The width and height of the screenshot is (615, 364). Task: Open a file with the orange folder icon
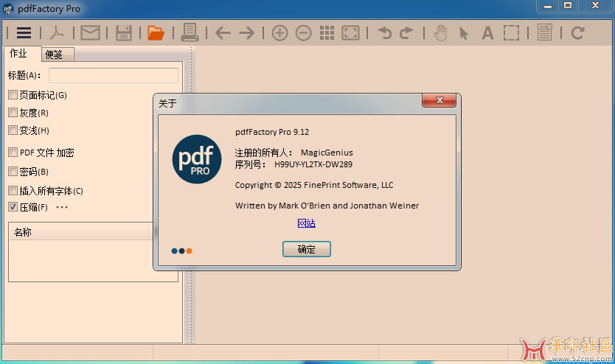156,33
